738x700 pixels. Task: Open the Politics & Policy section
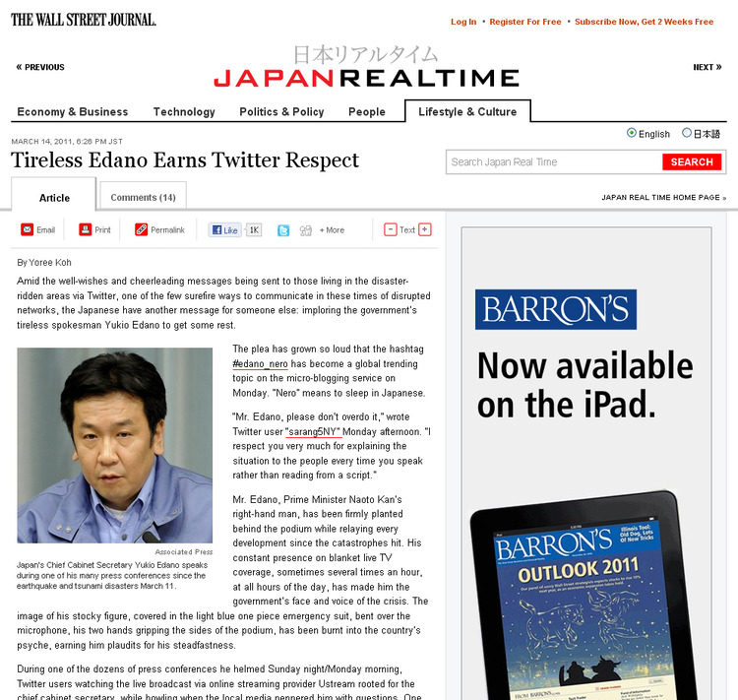click(x=281, y=111)
